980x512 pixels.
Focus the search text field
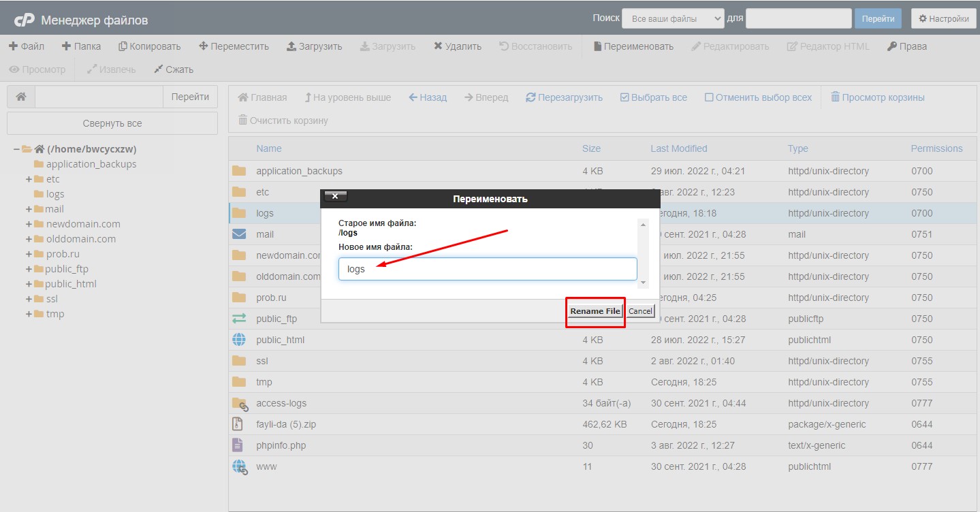tap(798, 18)
